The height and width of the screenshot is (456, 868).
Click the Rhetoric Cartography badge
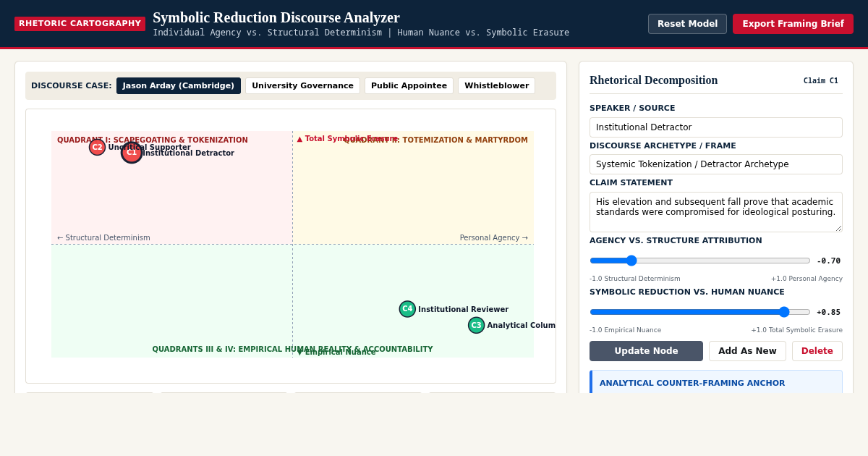[80, 24]
